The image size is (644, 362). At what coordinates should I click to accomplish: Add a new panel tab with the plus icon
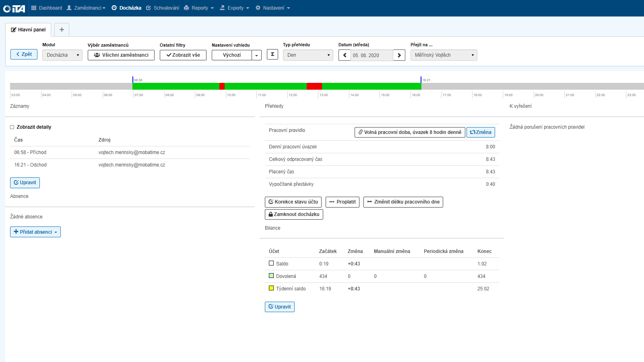coord(62,30)
